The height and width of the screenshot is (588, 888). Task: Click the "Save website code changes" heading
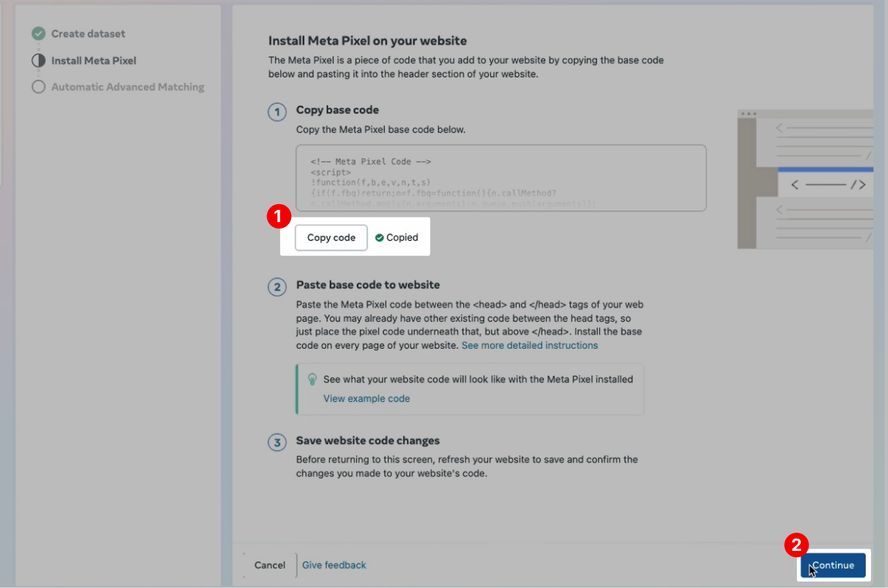click(368, 440)
